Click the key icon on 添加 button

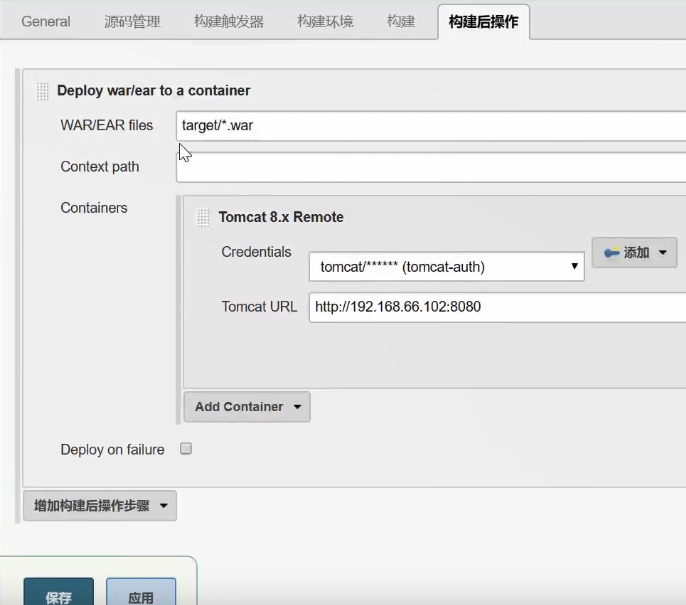[611, 252]
